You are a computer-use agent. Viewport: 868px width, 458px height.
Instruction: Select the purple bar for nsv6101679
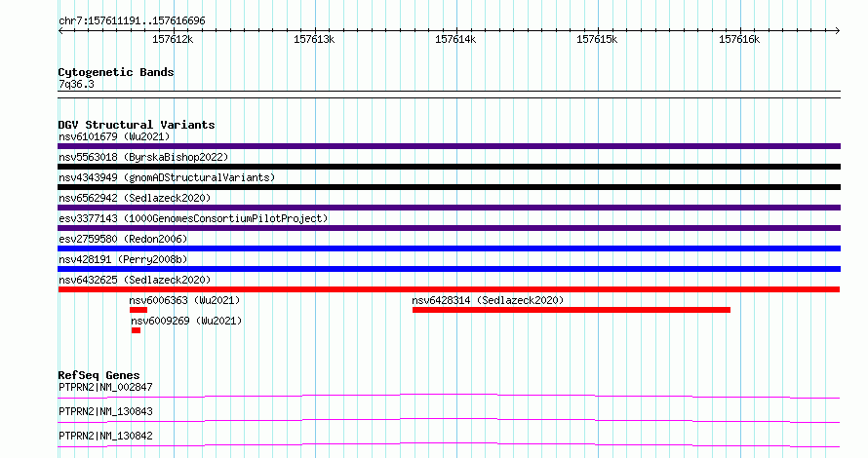[x=449, y=146]
